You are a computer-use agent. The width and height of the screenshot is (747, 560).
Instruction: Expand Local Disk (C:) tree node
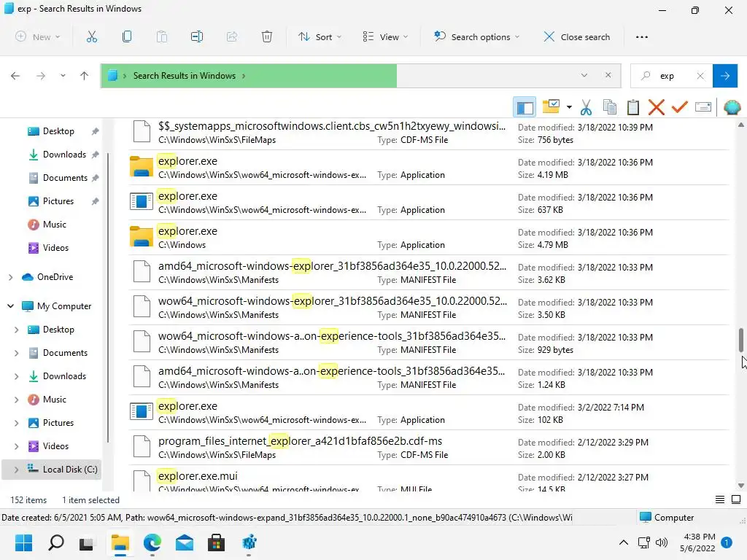17,470
